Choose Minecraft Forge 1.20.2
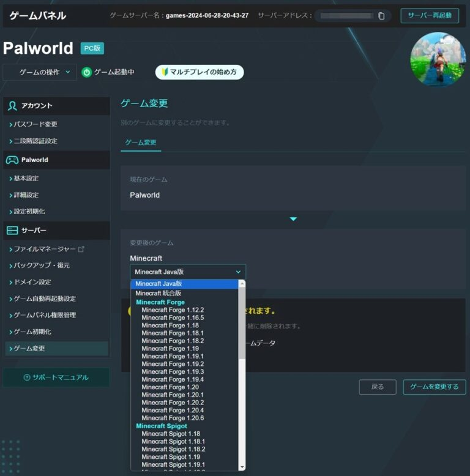Viewport: 470px width, 476px height. coord(184,403)
